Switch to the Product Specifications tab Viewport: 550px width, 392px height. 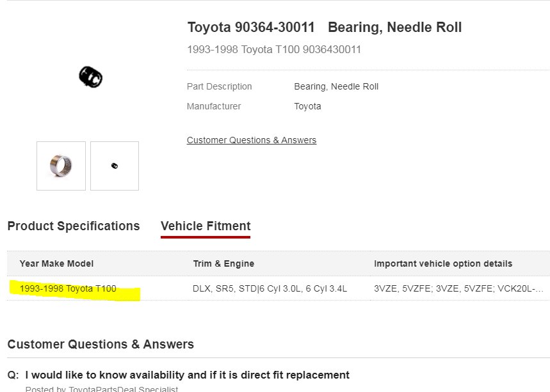74,226
